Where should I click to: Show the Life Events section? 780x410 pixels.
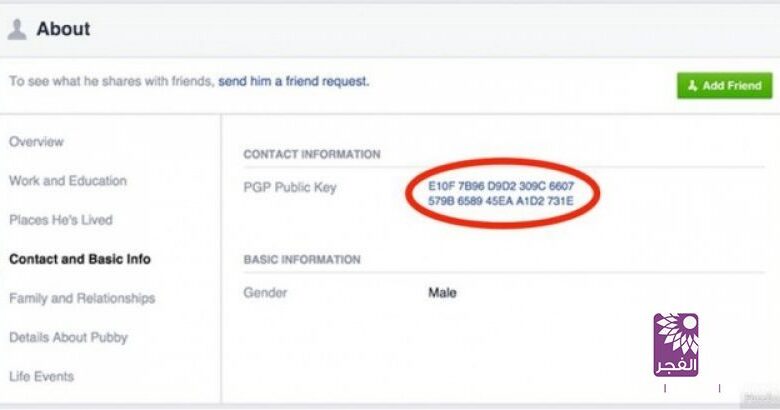click(42, 376)
